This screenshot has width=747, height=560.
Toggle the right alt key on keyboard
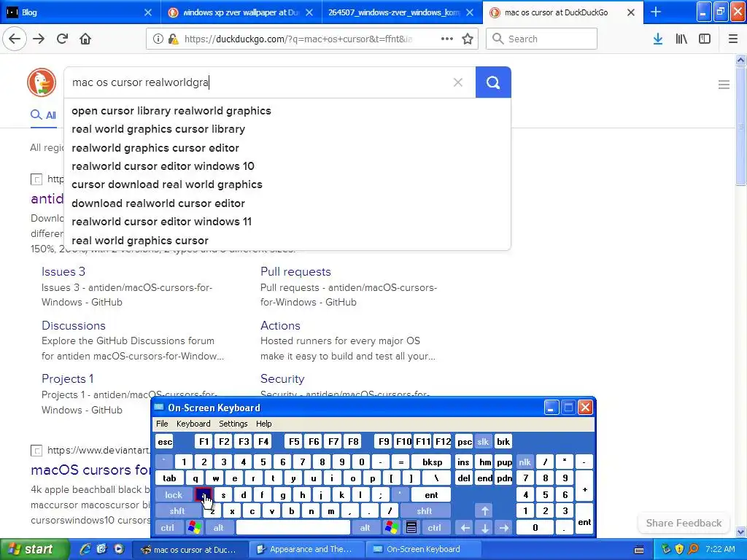(x=365, y=528)
